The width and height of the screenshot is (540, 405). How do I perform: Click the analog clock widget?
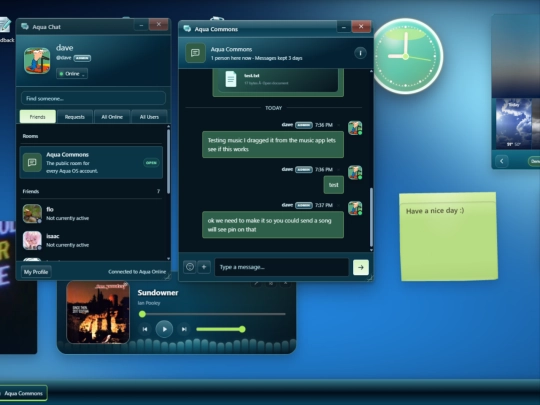pyautogui.click(x=406, y=56)
